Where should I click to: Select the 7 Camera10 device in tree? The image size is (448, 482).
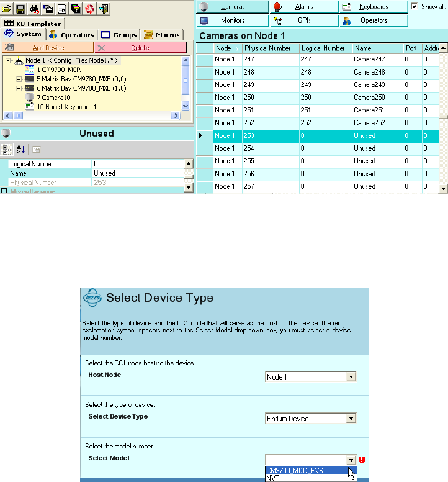[x=55, y=98]
